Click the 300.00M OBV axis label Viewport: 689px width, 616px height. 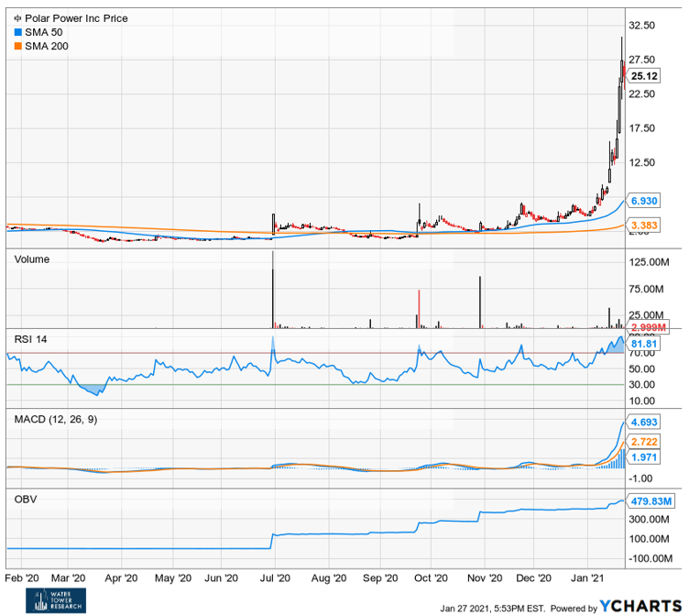(649, 520)
